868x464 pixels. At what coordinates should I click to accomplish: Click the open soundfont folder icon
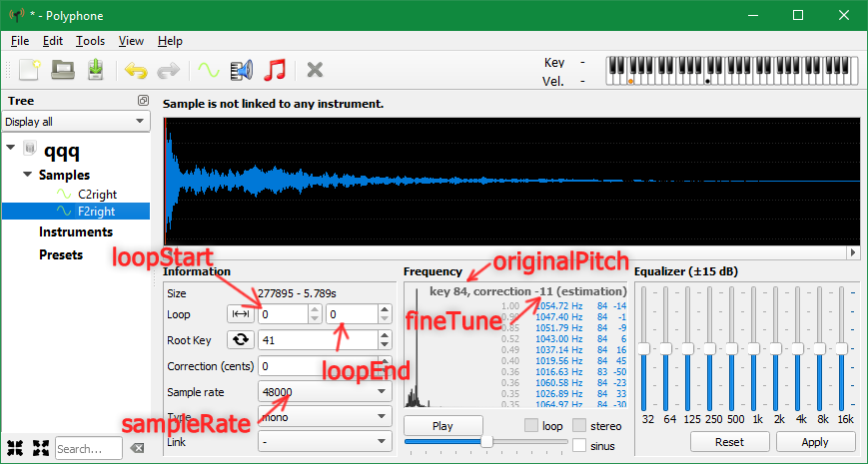pyautogui.click(x=63, y=70)
